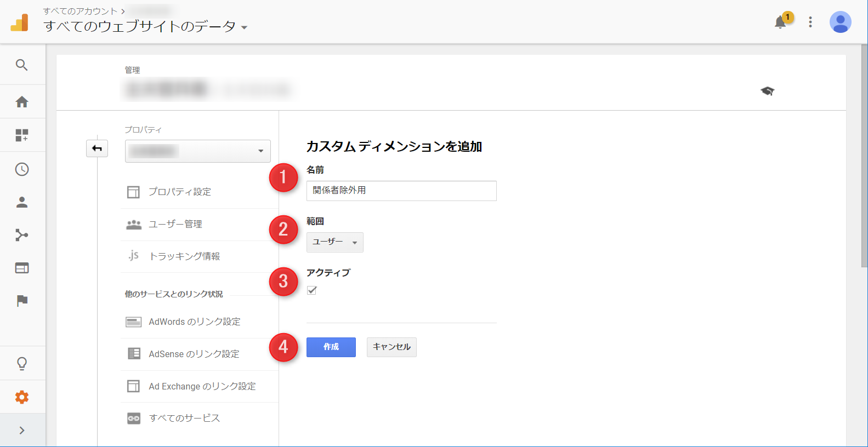
Task: Open the すべてのウェブサイトのデータ view switcher
Action: point(145,26)
